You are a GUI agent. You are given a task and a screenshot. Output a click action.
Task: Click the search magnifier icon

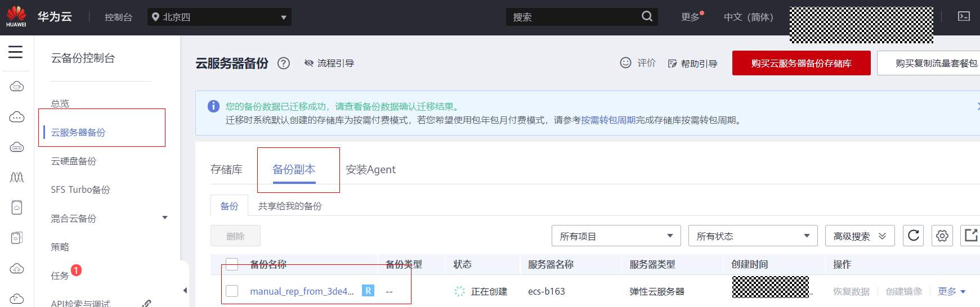pyautogui.click(x=647, y=16)
